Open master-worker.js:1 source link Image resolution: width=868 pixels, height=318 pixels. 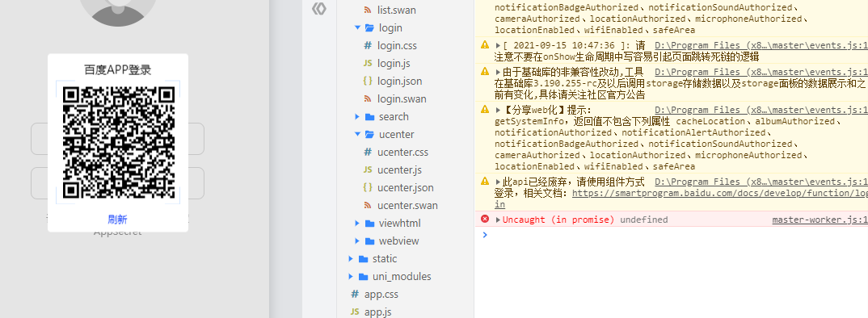coord(820,220)
